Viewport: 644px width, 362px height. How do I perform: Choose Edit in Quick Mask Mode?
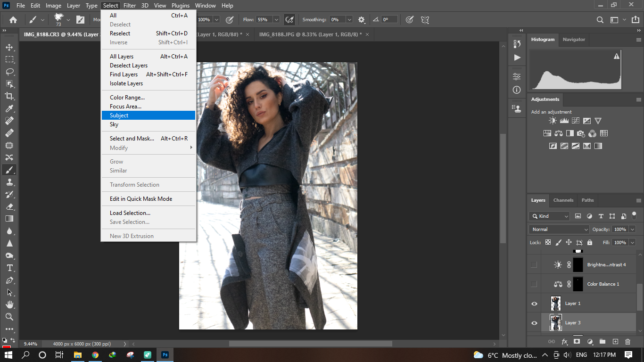[149, 199]
